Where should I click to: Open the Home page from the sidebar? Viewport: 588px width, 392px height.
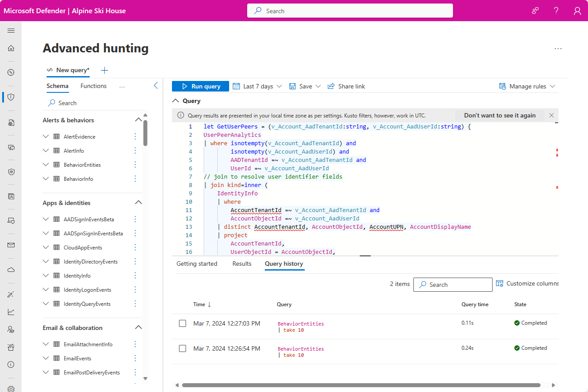coord(11,48)
